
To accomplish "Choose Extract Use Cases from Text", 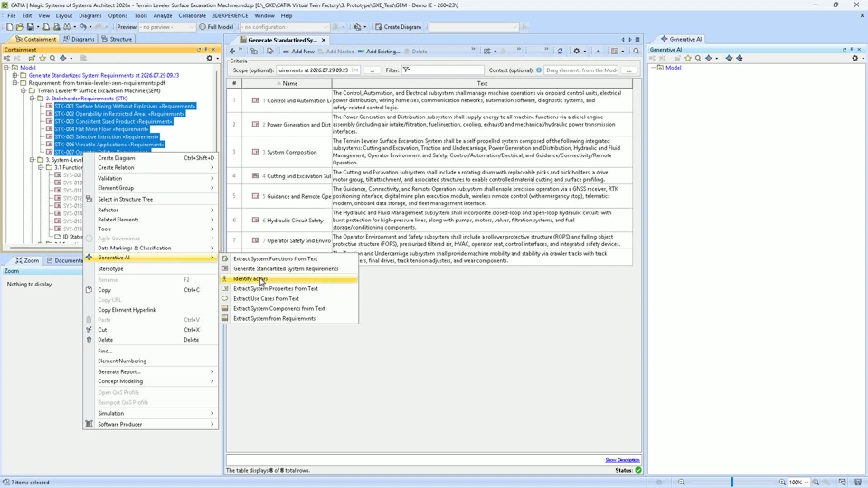I will [289, 299].
